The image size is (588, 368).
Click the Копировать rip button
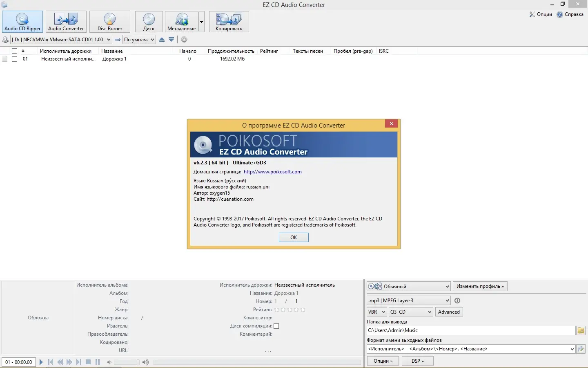[229, 22]
